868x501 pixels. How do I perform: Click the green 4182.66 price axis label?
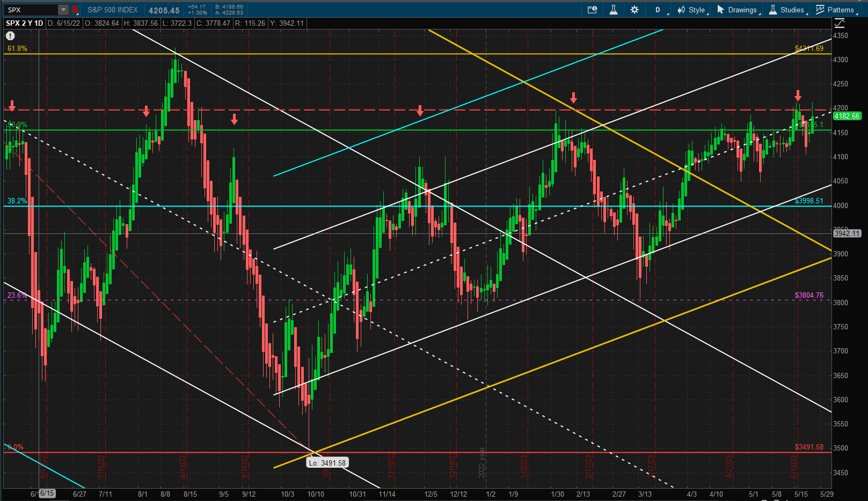click(847, 116)
